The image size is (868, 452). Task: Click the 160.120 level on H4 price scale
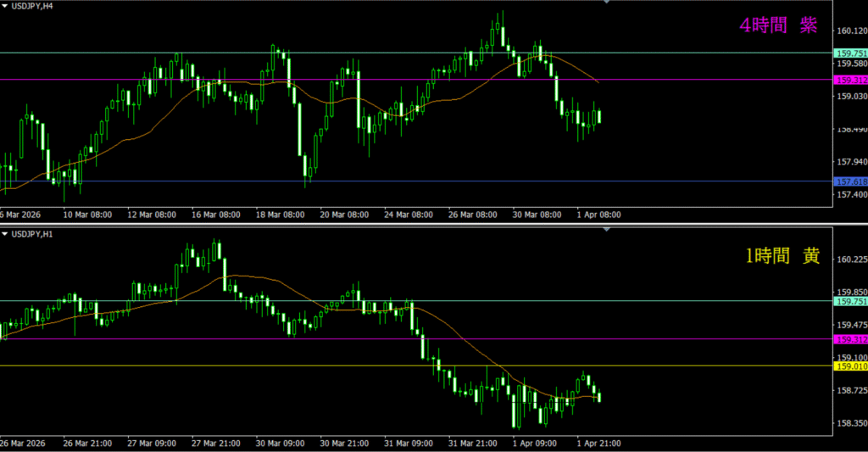(849, 31)
